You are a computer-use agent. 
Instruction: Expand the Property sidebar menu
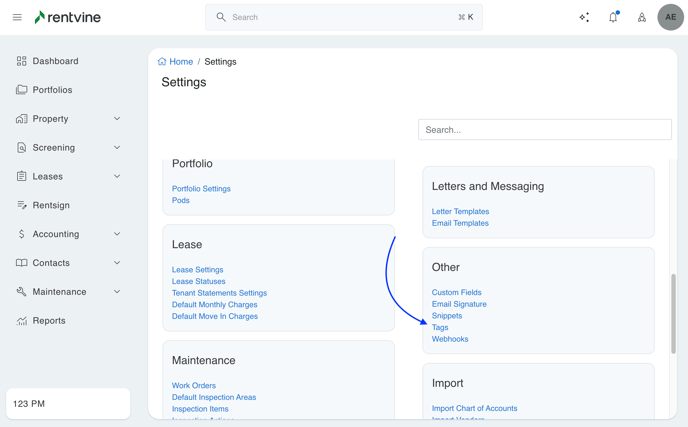click(117, 119)
